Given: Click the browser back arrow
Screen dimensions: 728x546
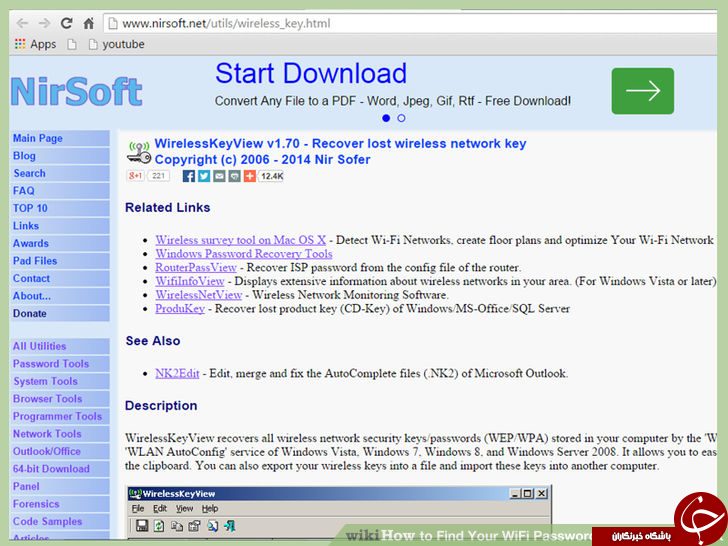Looking at the screenshot, I should [22, 23].
